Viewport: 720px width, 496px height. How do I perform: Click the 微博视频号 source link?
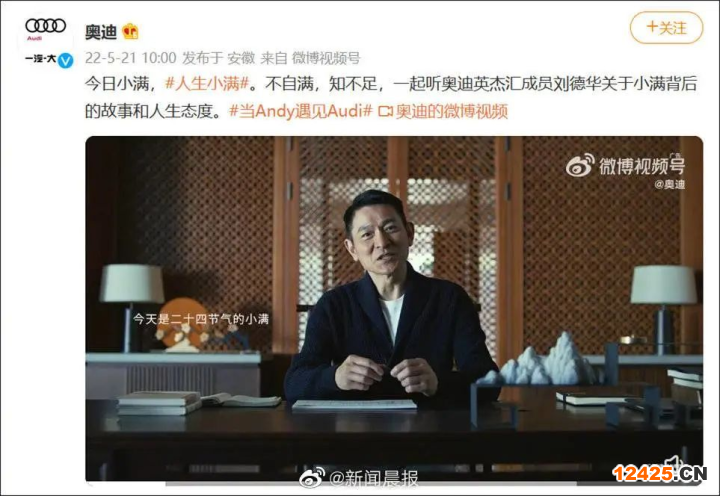coord(326,58)
